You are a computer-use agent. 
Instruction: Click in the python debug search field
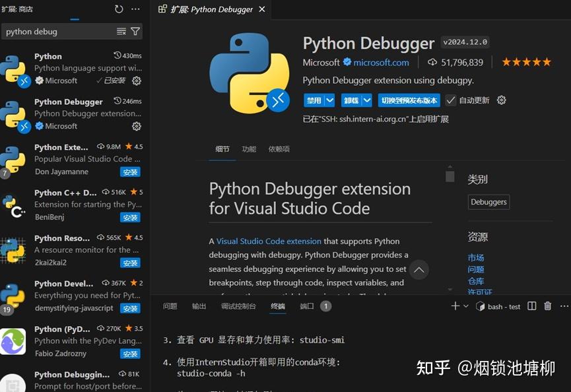point(58,31)
